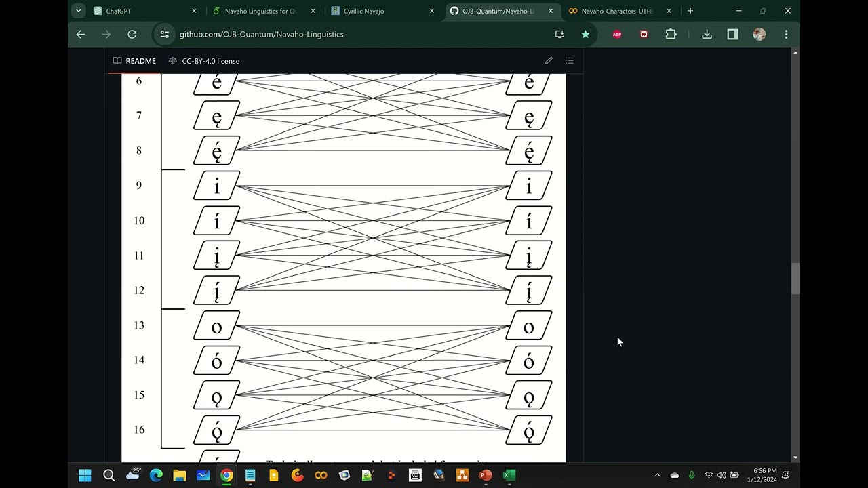
Task: Open a new browser tab
Action: pyautogui.click(x=690, y=11)
